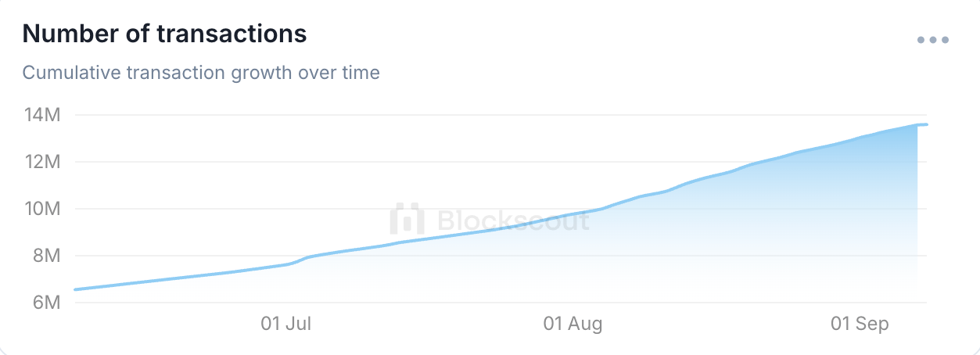Viewport: 980px width, 355px height.
Task: Click the 8M y-axis label
Action: [45, 256]
